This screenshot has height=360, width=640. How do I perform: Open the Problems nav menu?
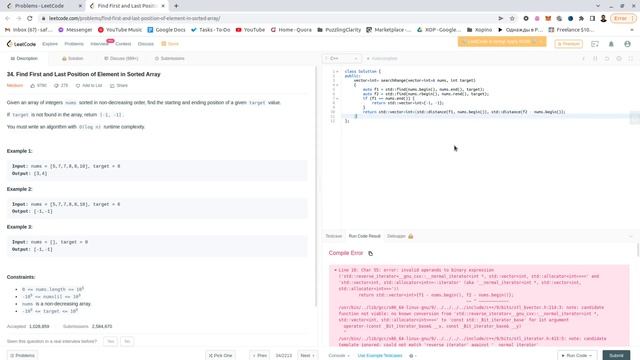coord(74,44)
